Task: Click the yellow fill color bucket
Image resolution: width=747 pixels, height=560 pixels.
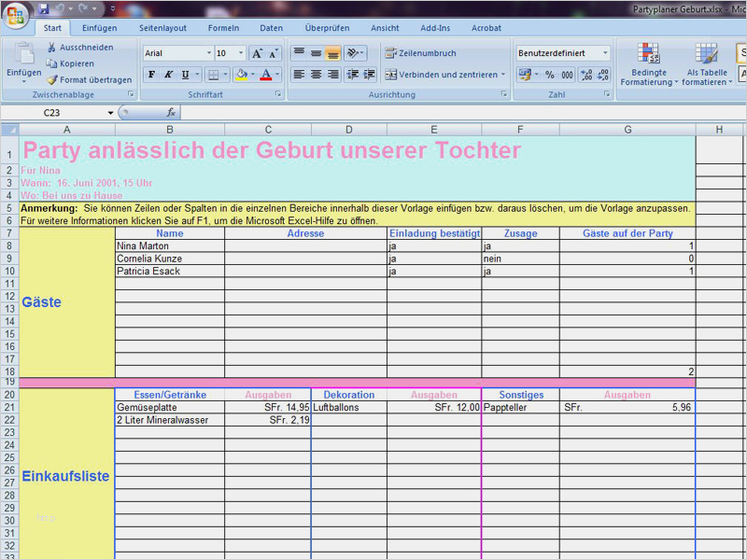Action: pos(241,75)
